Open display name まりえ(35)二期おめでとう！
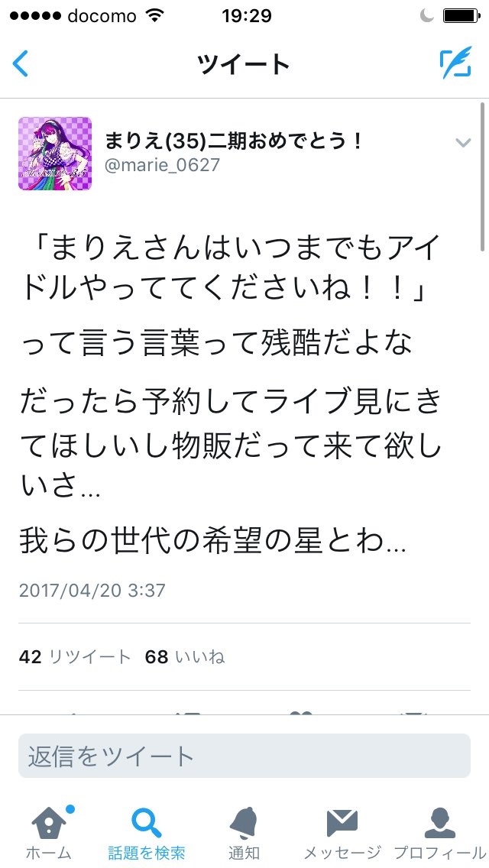Image resolution: width=489 pixels, height=868 pixels. (x=234, y=141)
